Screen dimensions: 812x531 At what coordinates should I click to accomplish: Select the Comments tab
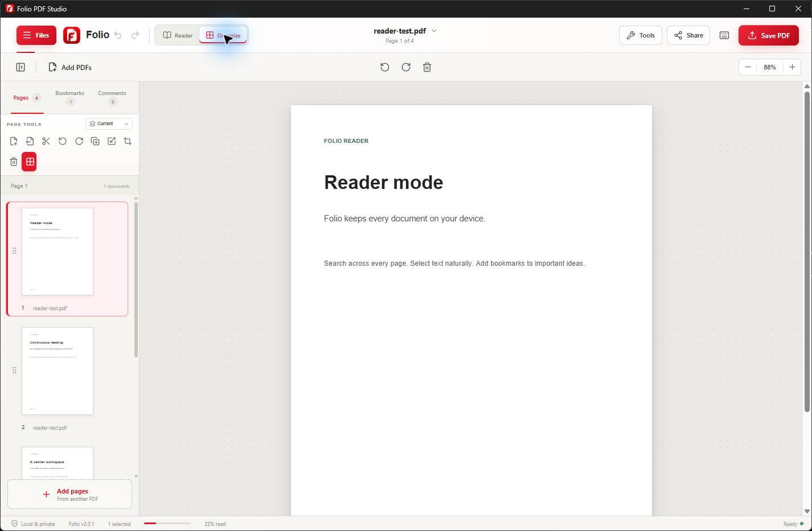(x=112, y=97)
